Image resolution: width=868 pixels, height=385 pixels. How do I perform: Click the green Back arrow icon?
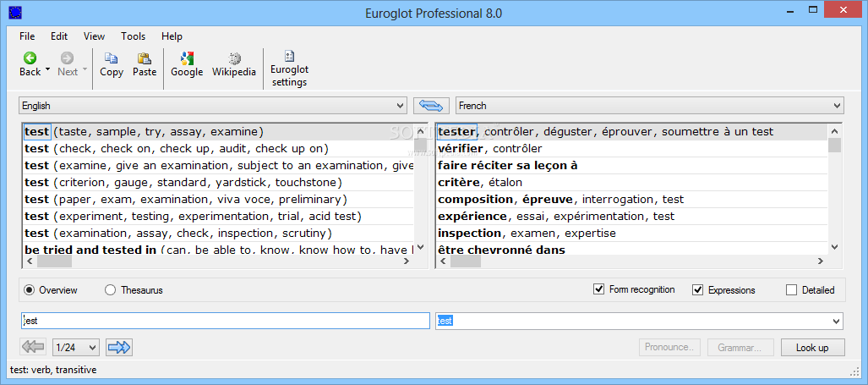point(30,58)
